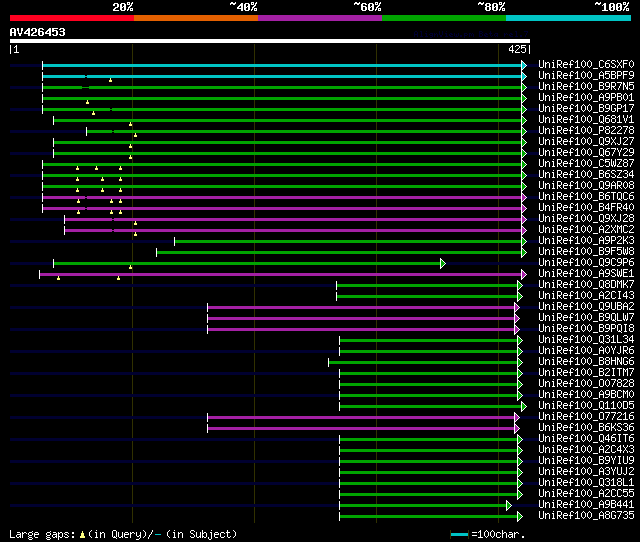Click the arrowhead ending the Q9C9P6 alignment

coord(443,263)
